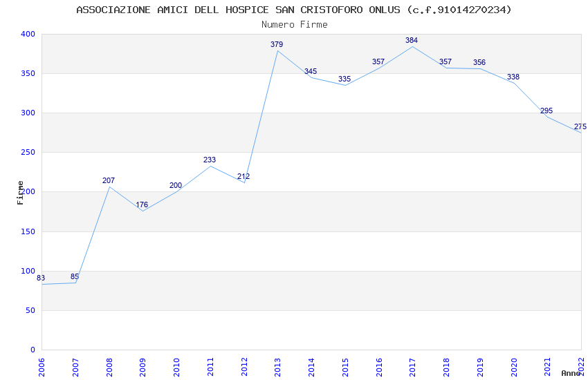Click x-axis year label 2007
The image size is (588, 380).
click(75, 368)
